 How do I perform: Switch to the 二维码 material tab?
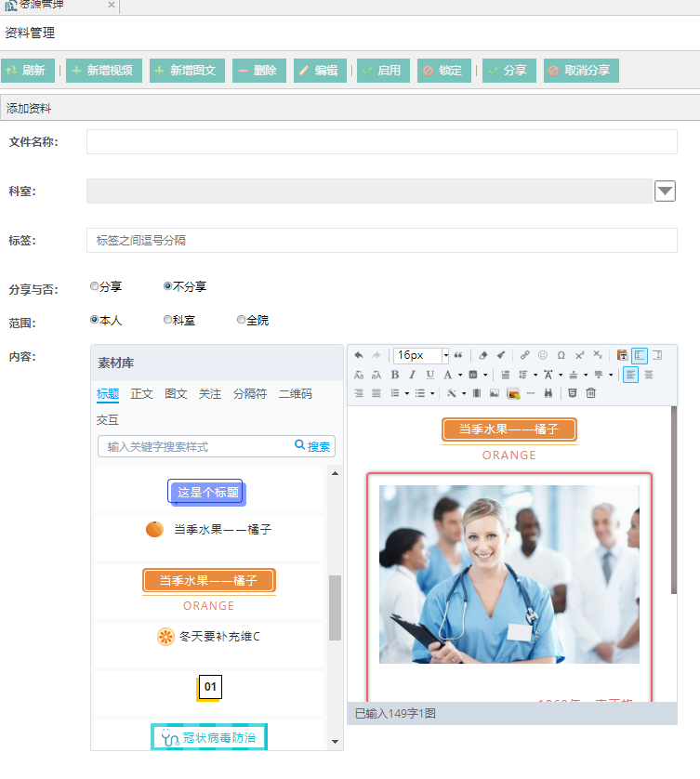[295, 394]
